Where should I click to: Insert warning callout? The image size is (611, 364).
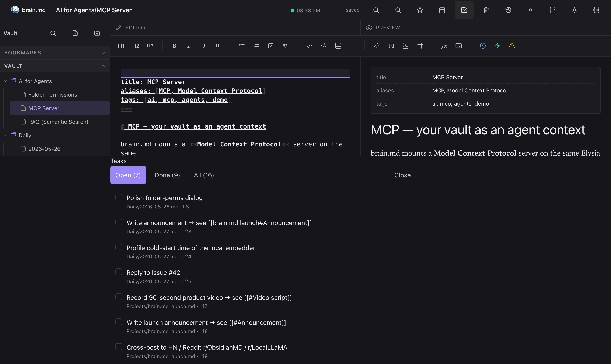coord(512,46)
